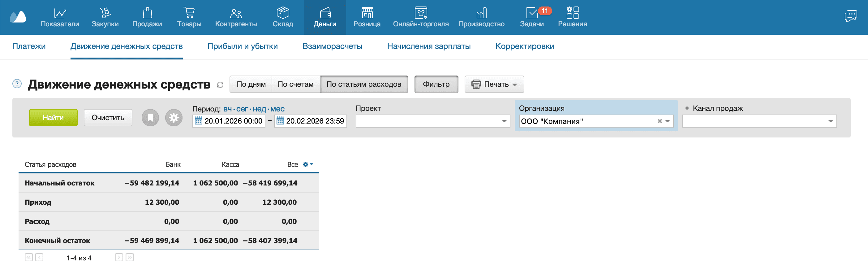This screenshot has width=868, height=270.
Task: Open the Производство section
Action: (x=482, y=17)
